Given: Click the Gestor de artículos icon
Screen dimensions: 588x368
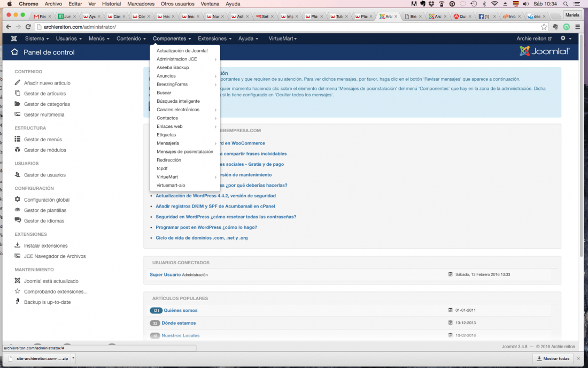Looking at the screenshot, I should [x=17, y=93].
